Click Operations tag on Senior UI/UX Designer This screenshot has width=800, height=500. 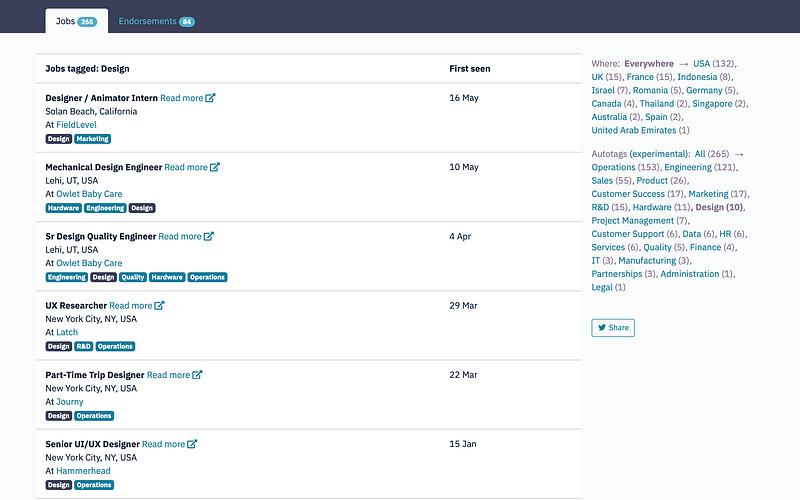94,485
